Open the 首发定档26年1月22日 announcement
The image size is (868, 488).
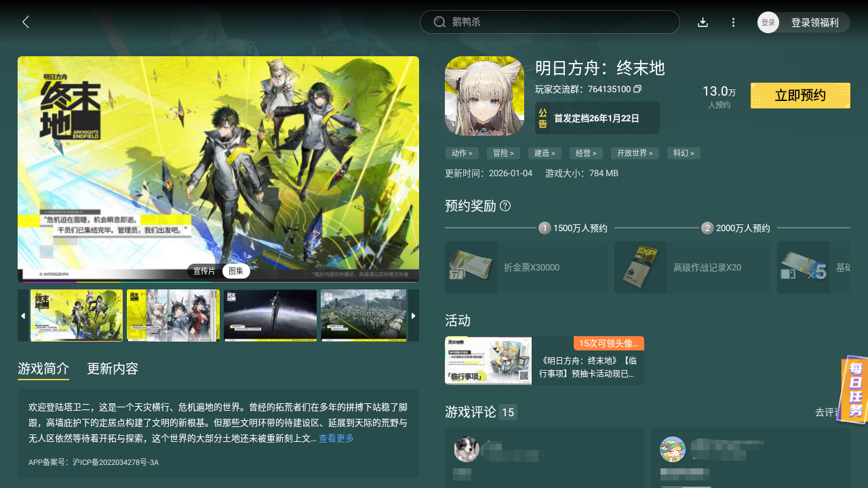point(597,118)
